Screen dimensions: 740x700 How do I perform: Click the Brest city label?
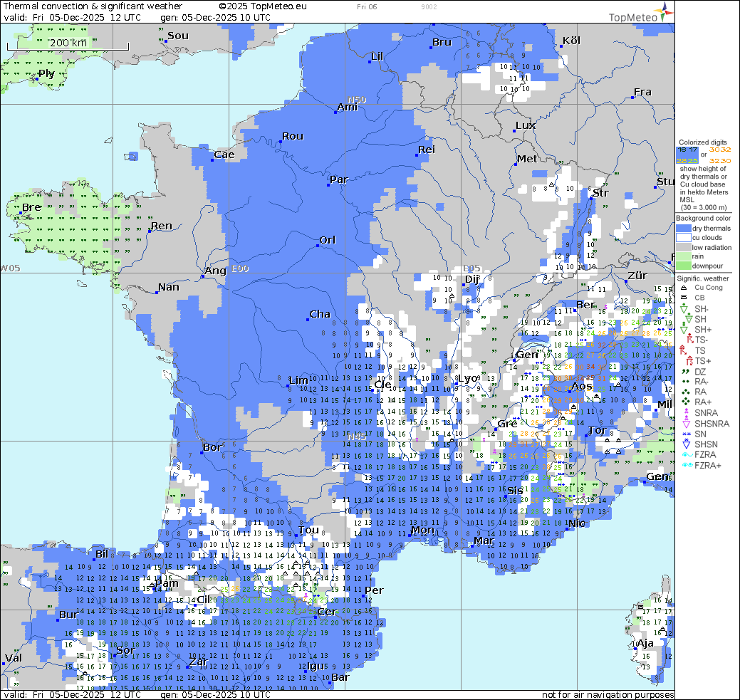tap(31, 207)
